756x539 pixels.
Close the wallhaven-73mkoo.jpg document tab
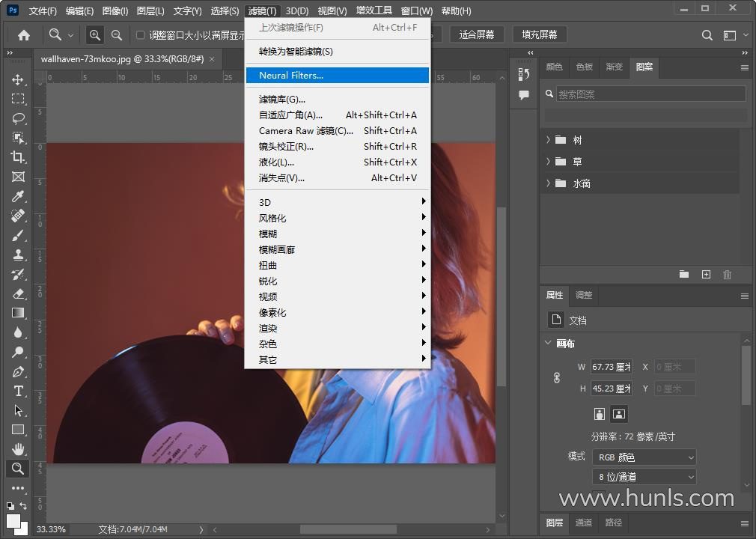pos(212,59)
